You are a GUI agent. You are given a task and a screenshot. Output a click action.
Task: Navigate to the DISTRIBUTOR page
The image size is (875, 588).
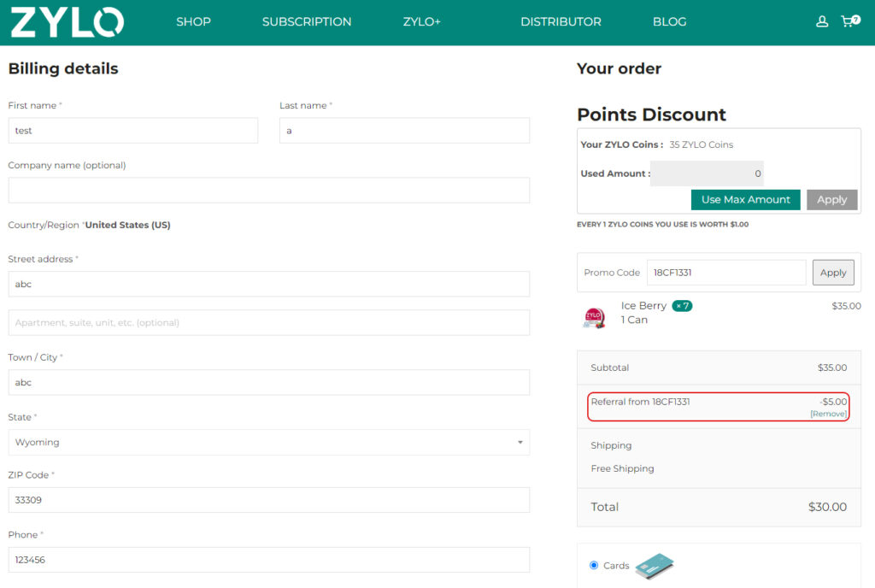pos(561,22)
